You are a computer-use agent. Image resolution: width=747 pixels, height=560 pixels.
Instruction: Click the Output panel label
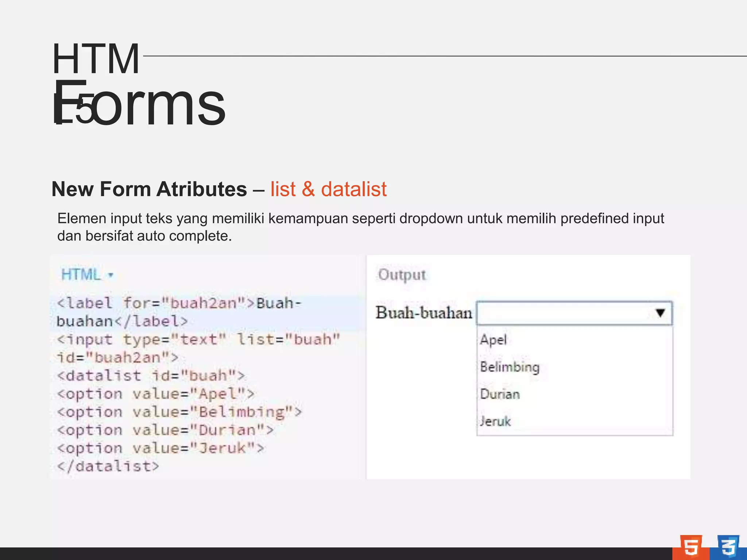click(402, 275)
